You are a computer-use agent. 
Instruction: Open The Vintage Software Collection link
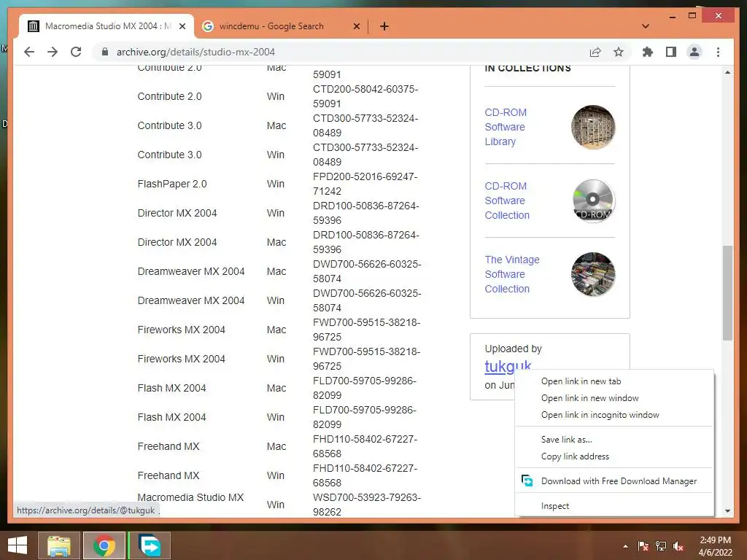coord(512,274)
